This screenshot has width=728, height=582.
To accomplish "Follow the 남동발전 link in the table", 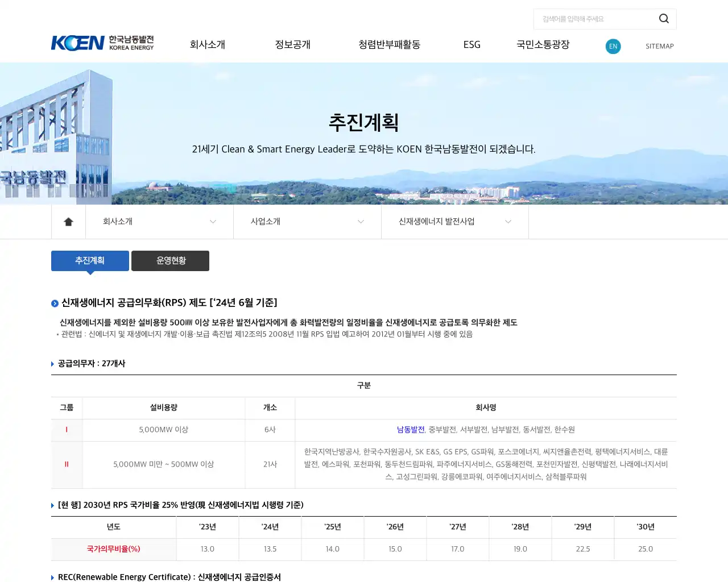I will point(411,430).
